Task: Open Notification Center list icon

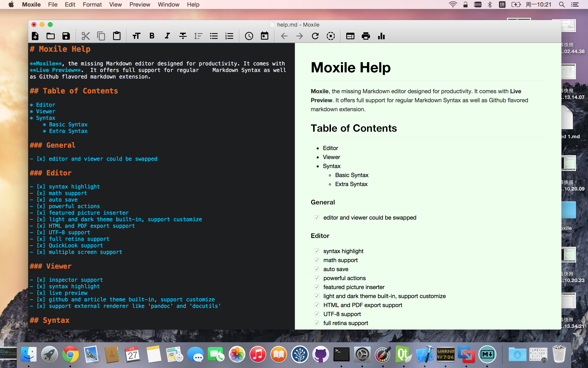Action: 575,4
